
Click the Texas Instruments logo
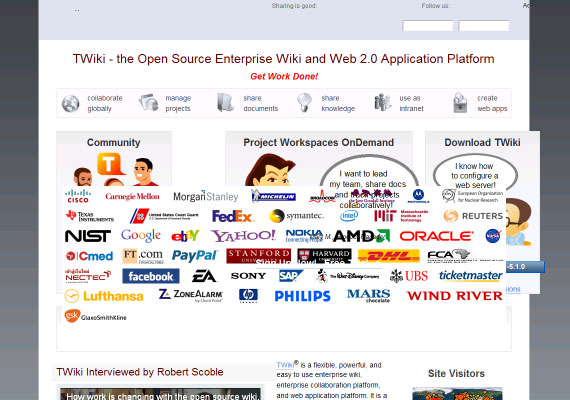tap(90, 216)
